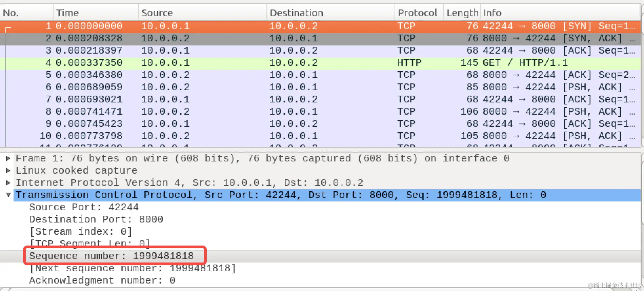Select packet 8 with length 106
Image resolution: width=644 pixels, height=291 pixels.
[x=320, y=112]
